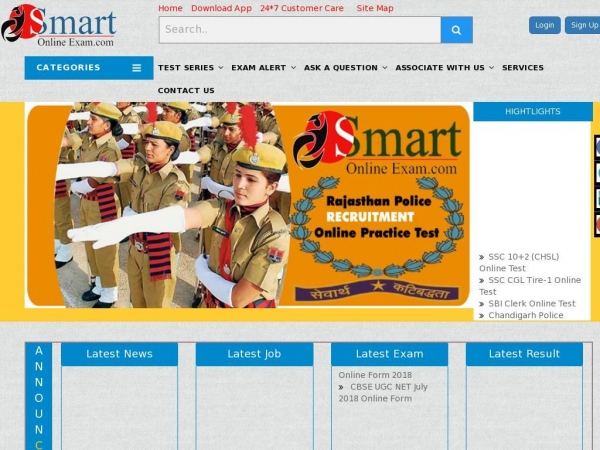Click the Online Form 2018 text
This screenshot has height=450, width=600.
pyautogui.click(x=375, y=375)
